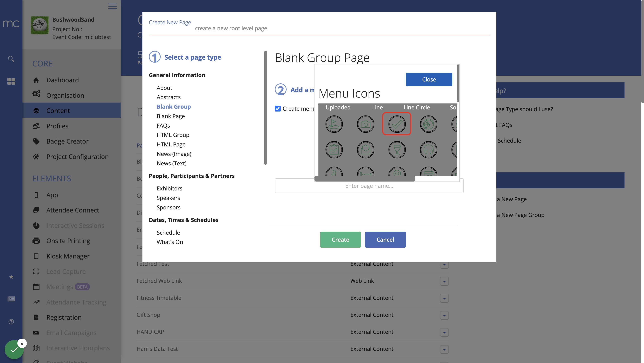Click the star favourites icon
Image resolution: width=644 pixels, height=363 pixels.
click(11, 277)
